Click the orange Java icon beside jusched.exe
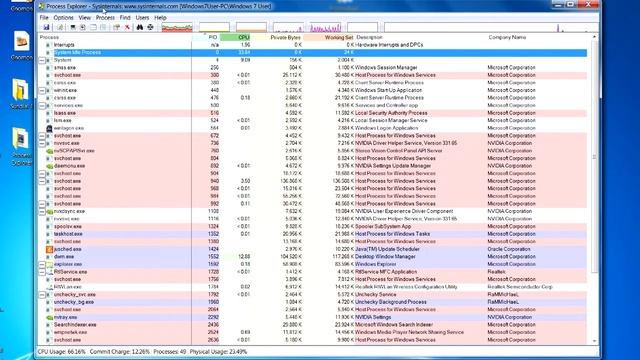 click(x=49, y=249)
